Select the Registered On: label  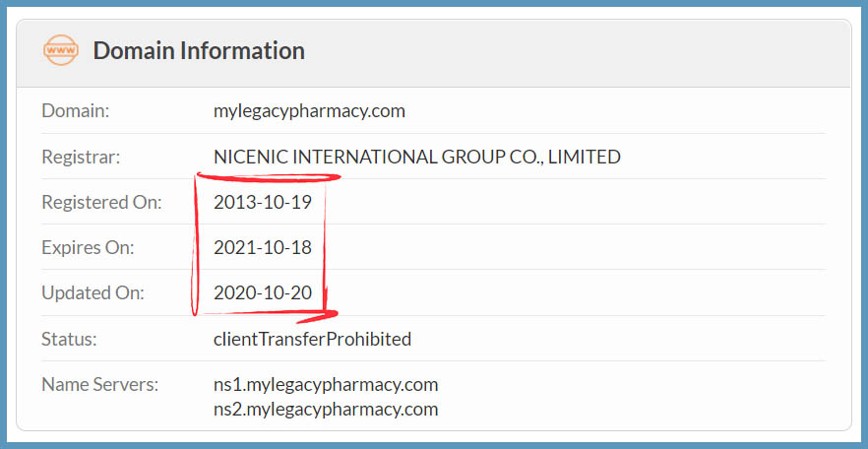[101, 203]
